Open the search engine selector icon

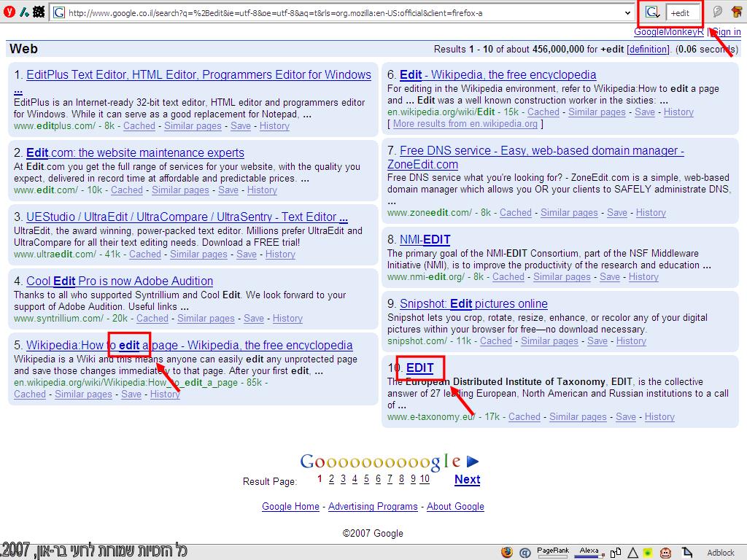[652, 13]
